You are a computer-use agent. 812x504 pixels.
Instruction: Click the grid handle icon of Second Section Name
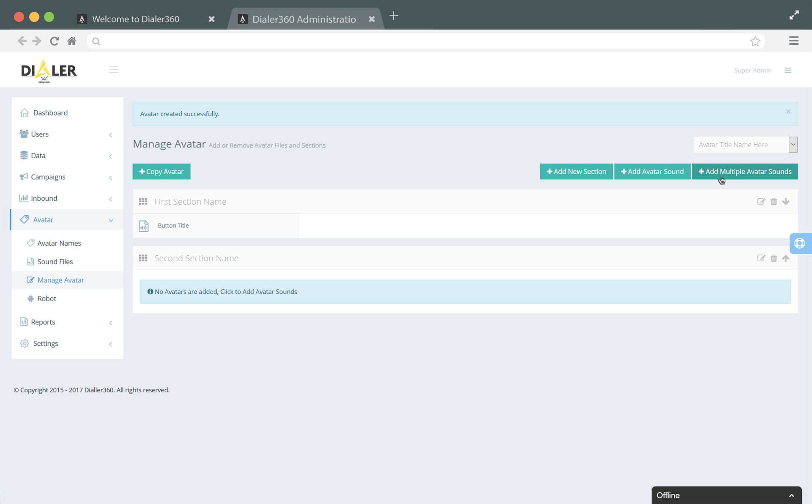(143, 258)
